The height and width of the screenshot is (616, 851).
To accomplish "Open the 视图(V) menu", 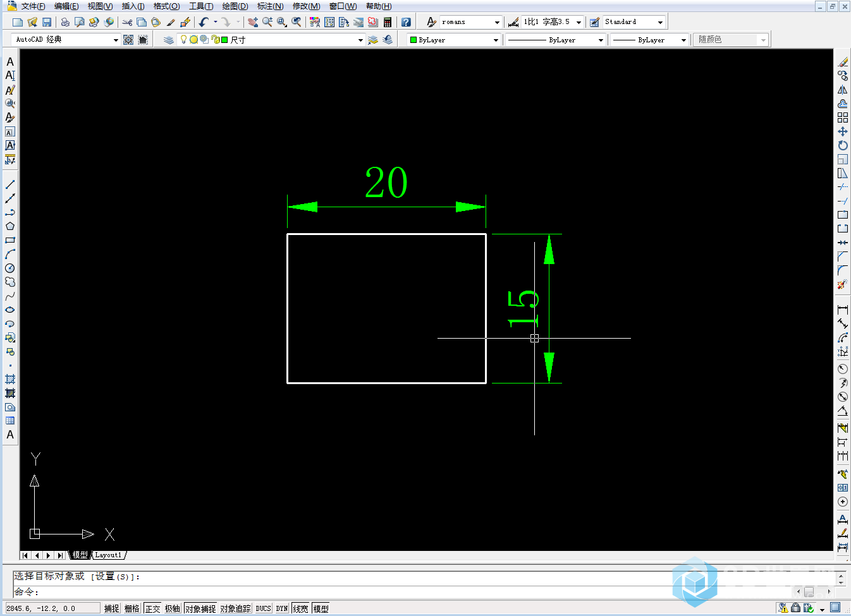I will (x=100, y=6).
